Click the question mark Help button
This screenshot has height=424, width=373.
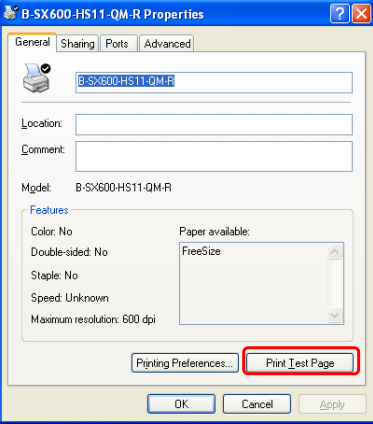point(339,14)
